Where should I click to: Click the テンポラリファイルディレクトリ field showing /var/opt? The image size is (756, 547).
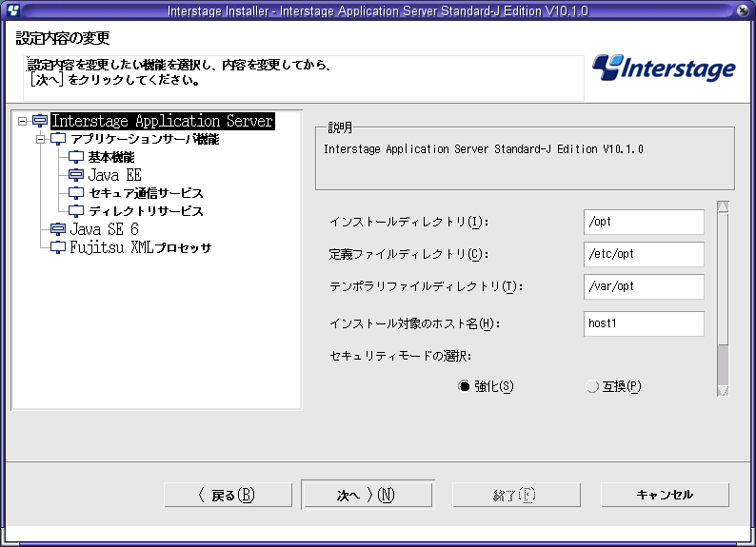tap(644, 286)
